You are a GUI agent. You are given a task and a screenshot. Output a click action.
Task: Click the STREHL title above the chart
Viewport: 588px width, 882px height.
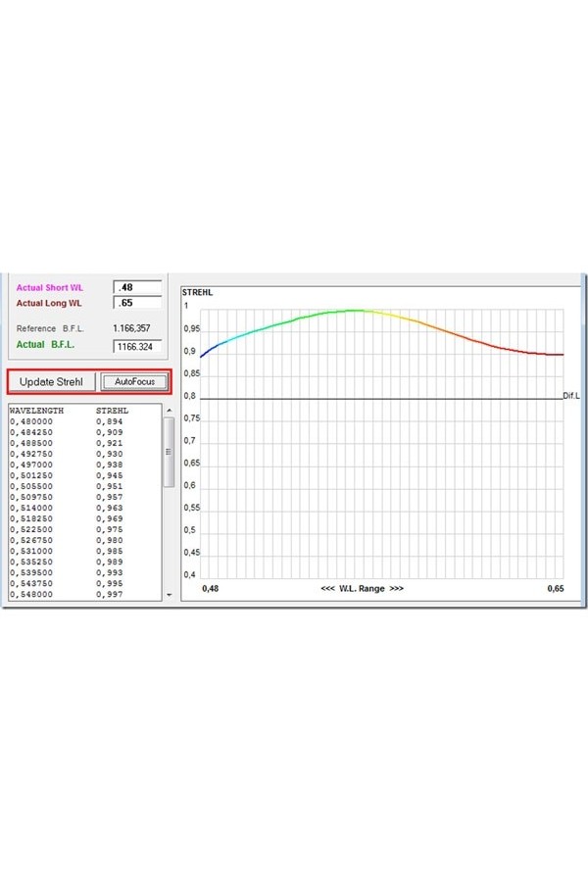197,291
